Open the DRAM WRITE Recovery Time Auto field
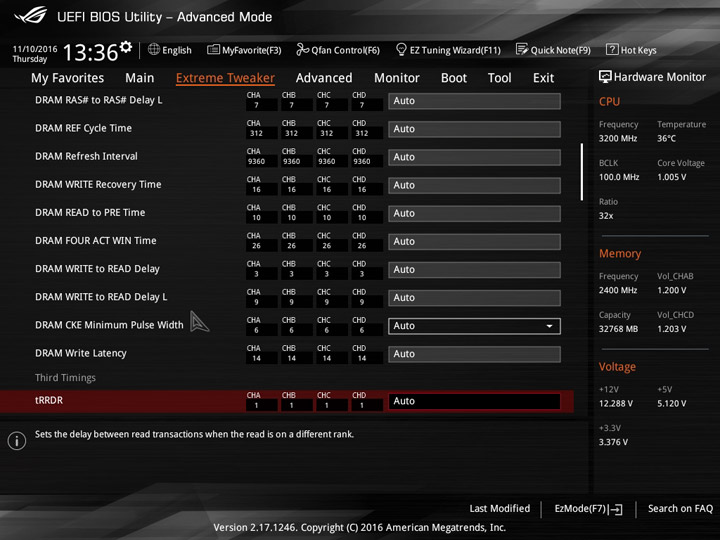The width and height of the screenshot is (720, 540). pos(474,185)
